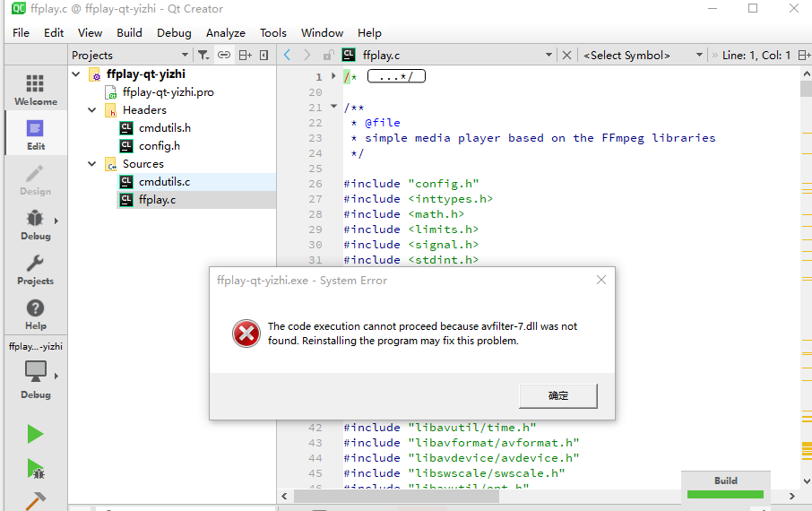Close the ffplay.c document
Viewport: 812px width, 511px height.
[x=567, y=55]
